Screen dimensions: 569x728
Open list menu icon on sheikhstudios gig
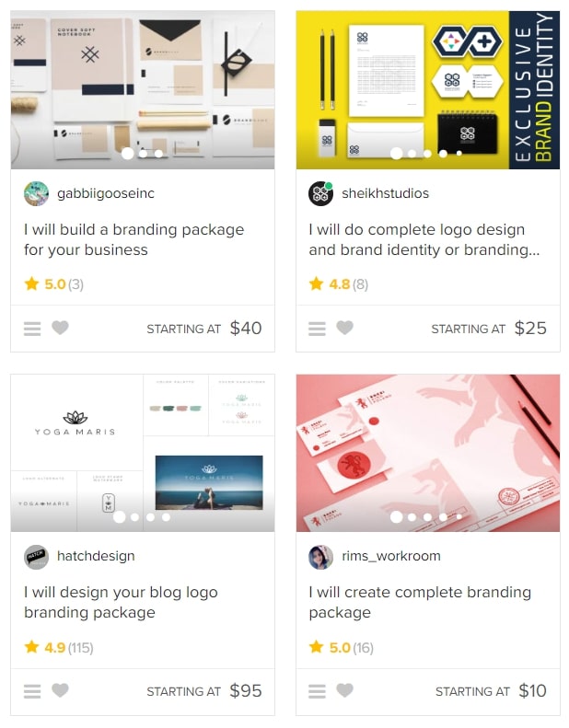317,329
